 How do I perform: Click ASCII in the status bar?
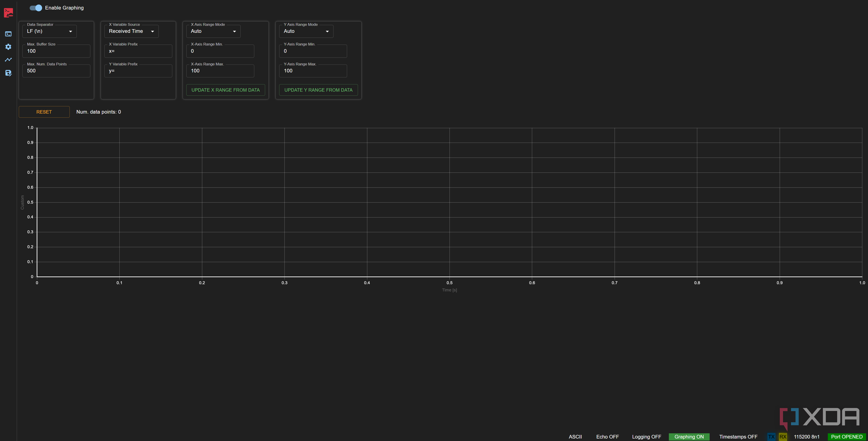(575, 437)
